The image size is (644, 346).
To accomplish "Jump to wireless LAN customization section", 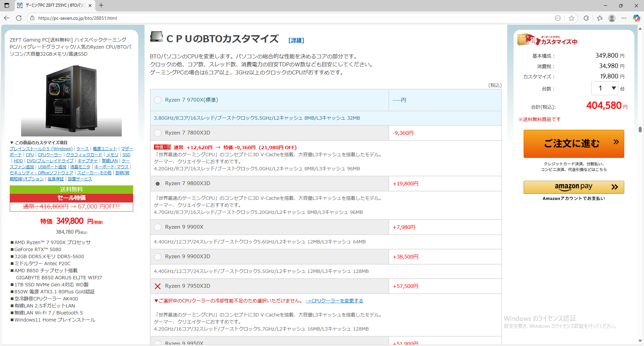I will click(110, 161).
